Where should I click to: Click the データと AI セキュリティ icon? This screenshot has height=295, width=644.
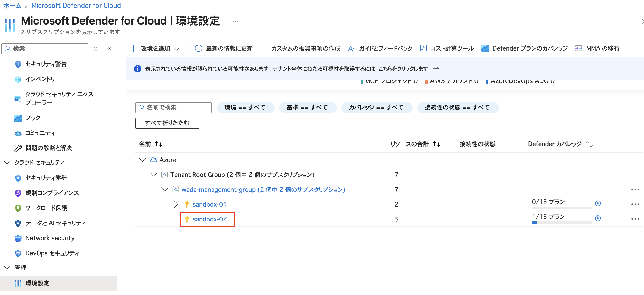(x=18, y=223)
